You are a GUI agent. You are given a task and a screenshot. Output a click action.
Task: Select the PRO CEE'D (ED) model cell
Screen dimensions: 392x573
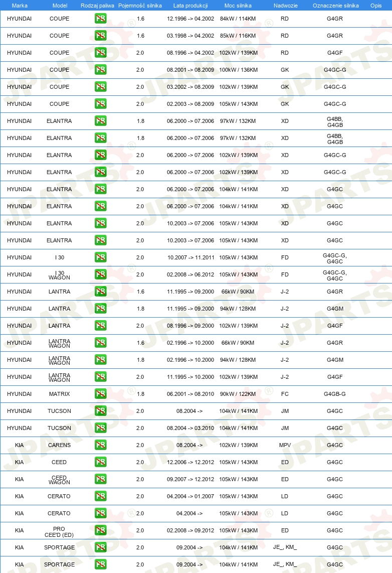click(x=59, y=532)
